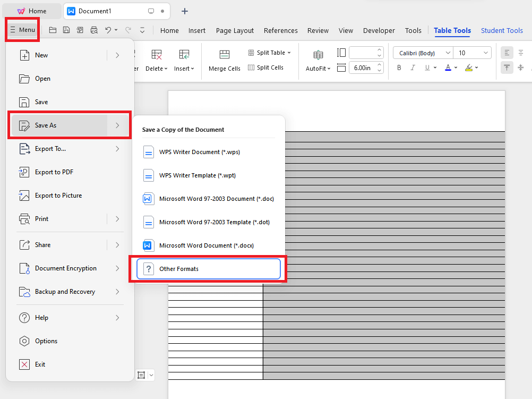532x399 pixels.
Task: Click the Open folder icon in quick access toolbar
Action: 53,30
